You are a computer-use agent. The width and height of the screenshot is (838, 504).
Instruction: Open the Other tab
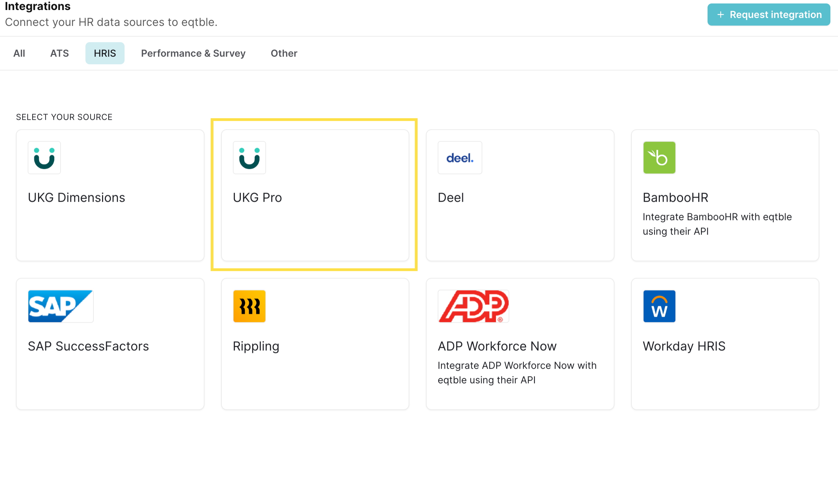(284, 53)
